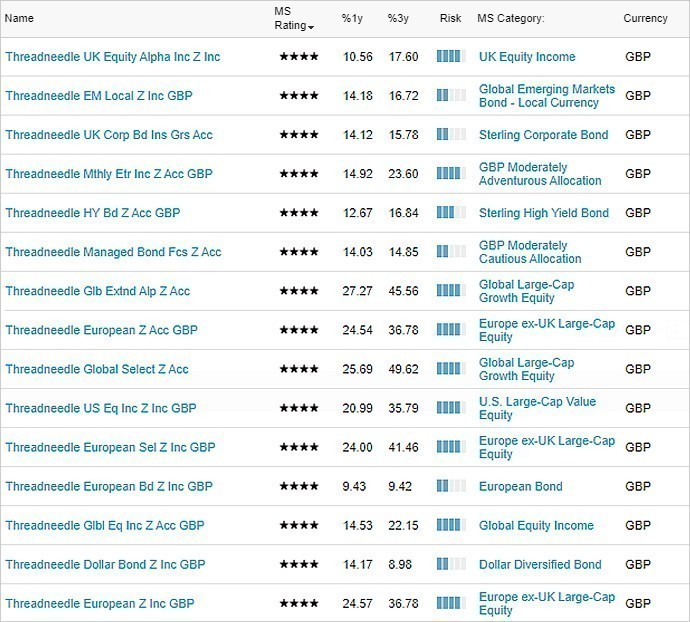Click risk bar icon for Dollar Bond Z Inc
This screenshot has height=622, width=690.
(x=451, y=564)
